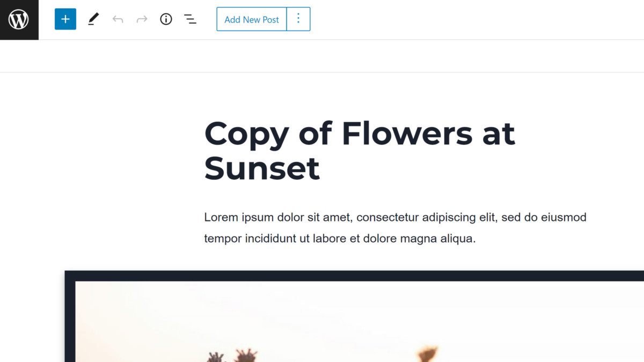The height and width of the screenshot is (362, 644).
Task: Expand the information panel dropdown
Action: 166,19
